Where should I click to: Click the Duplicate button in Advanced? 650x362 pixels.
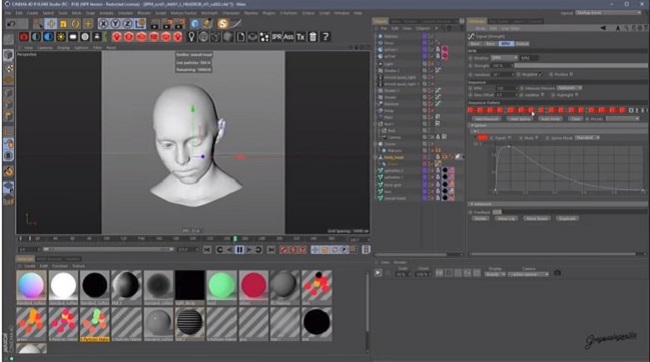[x=567, y=219]
